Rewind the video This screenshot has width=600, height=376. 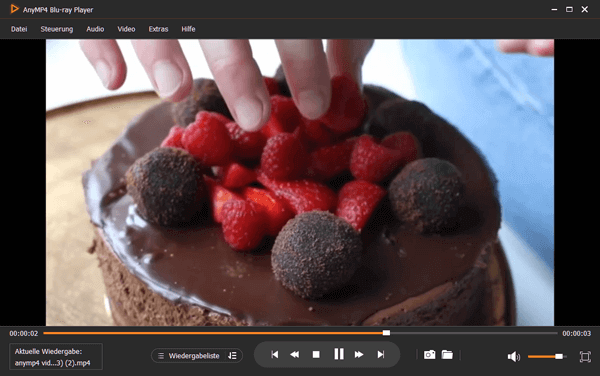(295, 355)
